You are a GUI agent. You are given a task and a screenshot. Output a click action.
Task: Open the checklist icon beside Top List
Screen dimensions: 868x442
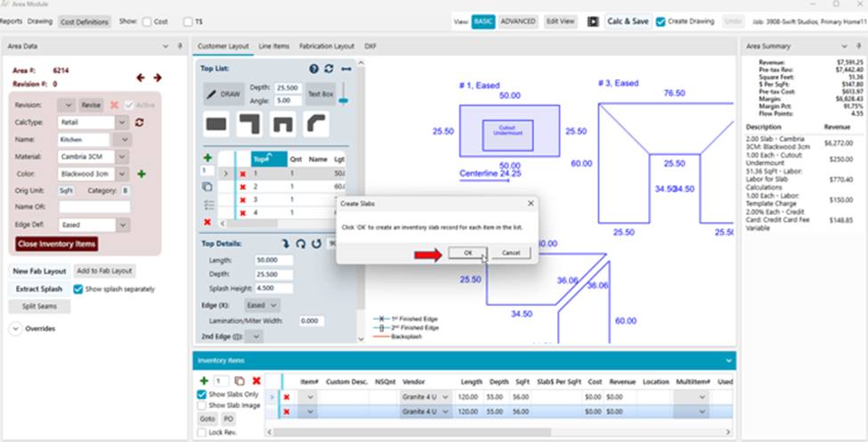(x=208, y=205)
